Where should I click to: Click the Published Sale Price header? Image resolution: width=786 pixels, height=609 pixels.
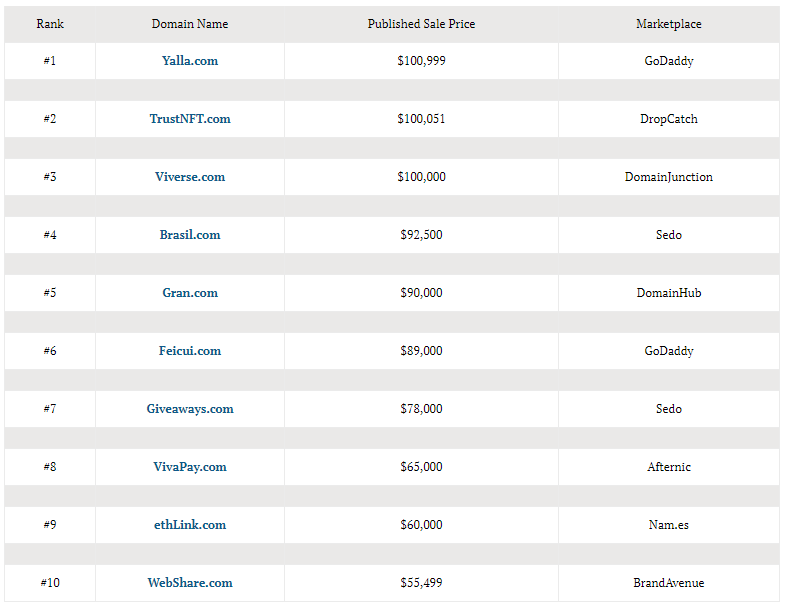click(421, 24)
